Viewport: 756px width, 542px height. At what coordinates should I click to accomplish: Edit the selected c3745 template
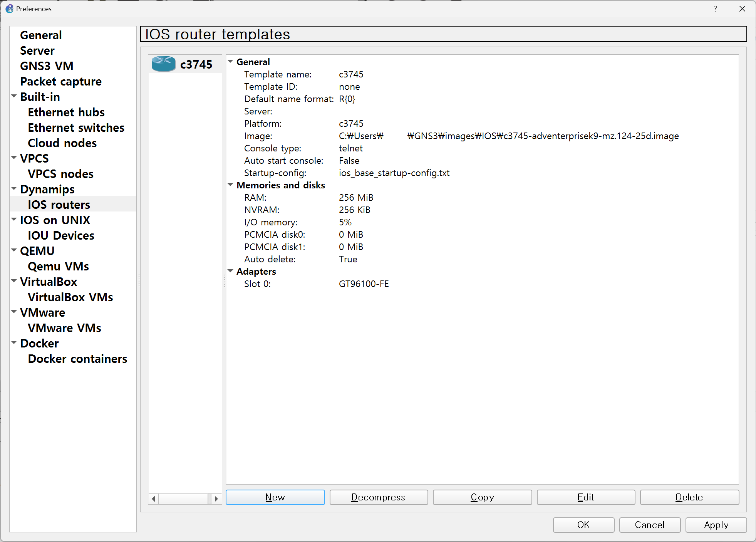pyautogui.click(x=585, y=497)
